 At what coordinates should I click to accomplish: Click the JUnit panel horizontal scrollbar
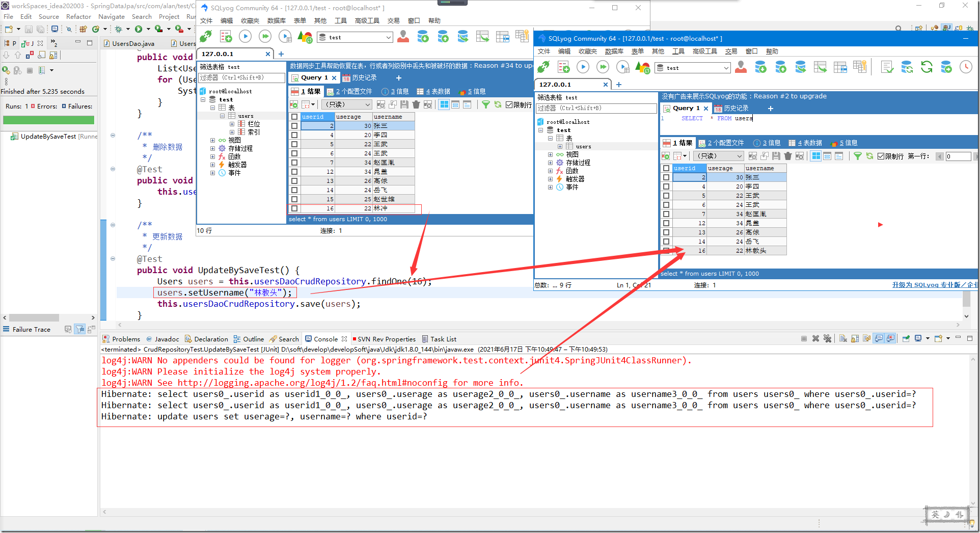click(48, 317)
